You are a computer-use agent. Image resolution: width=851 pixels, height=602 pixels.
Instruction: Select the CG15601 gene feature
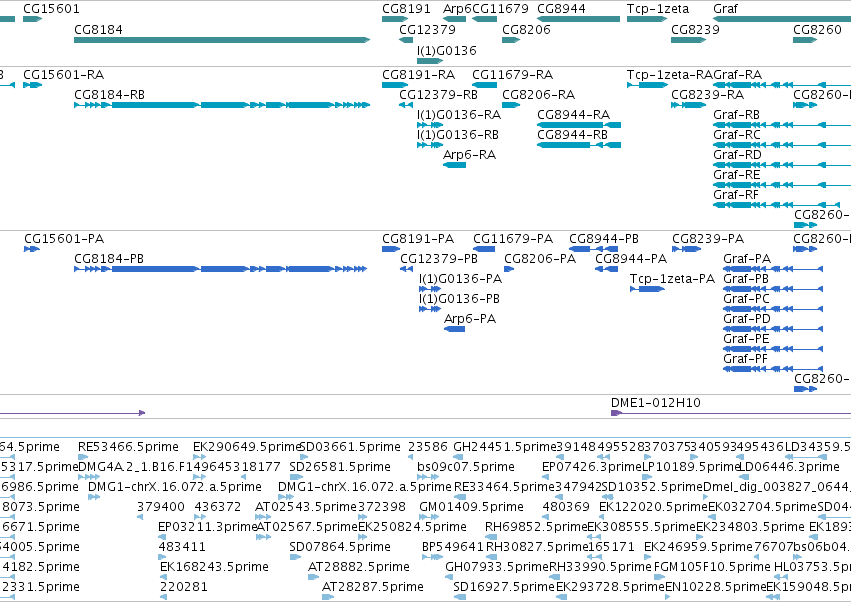[33, 19]
